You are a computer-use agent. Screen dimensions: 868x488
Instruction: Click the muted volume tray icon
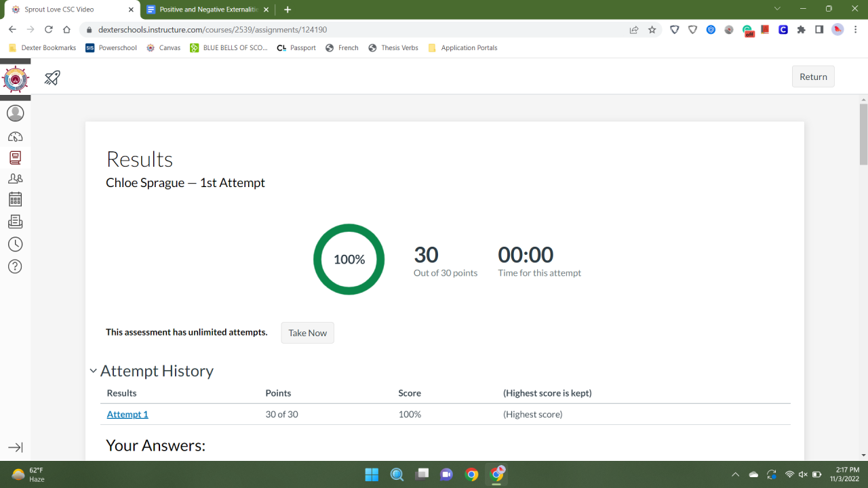pos(803,474)
